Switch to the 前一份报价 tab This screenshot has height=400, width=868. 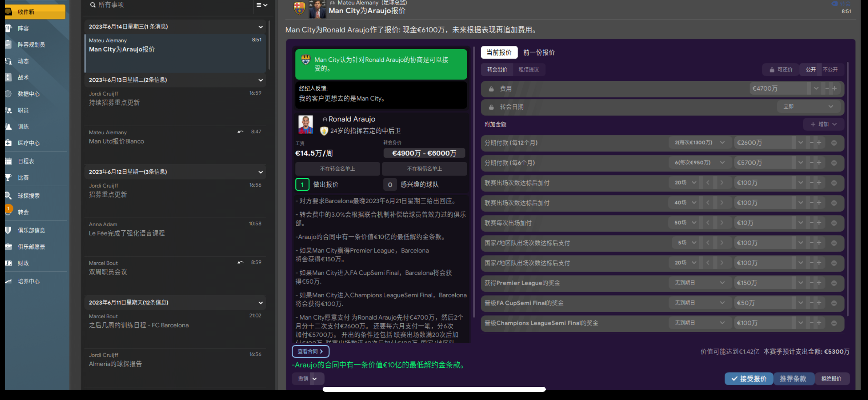pyautogui.click(x=539, y=52)
